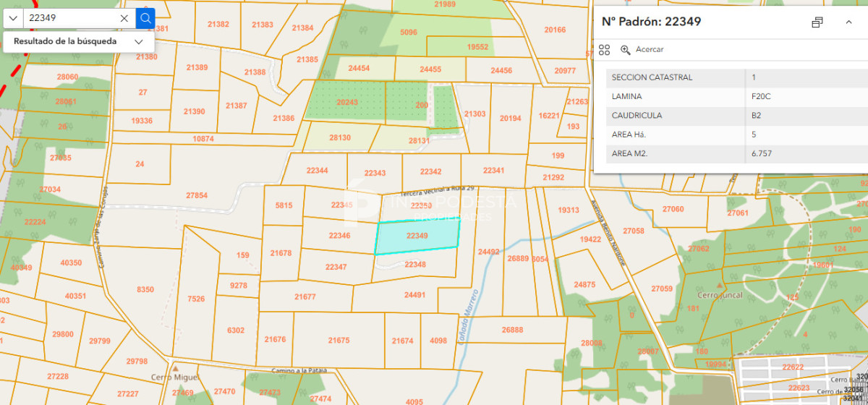The width and height of the screenshot is (868, 405).
Task: Click parcel 22348 on the map
Action: click(x=415, y=265)
